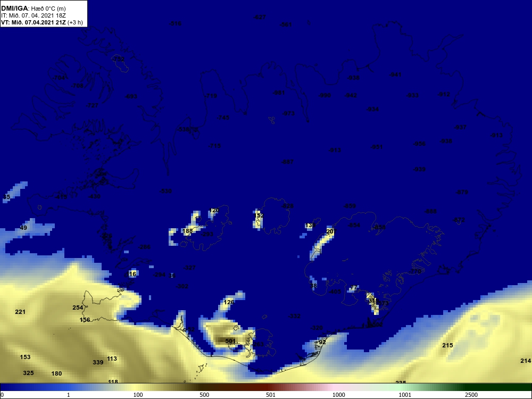Viewport: 532px width, 399px height.
Task: Click the map value -332
Action: (294, 316)
